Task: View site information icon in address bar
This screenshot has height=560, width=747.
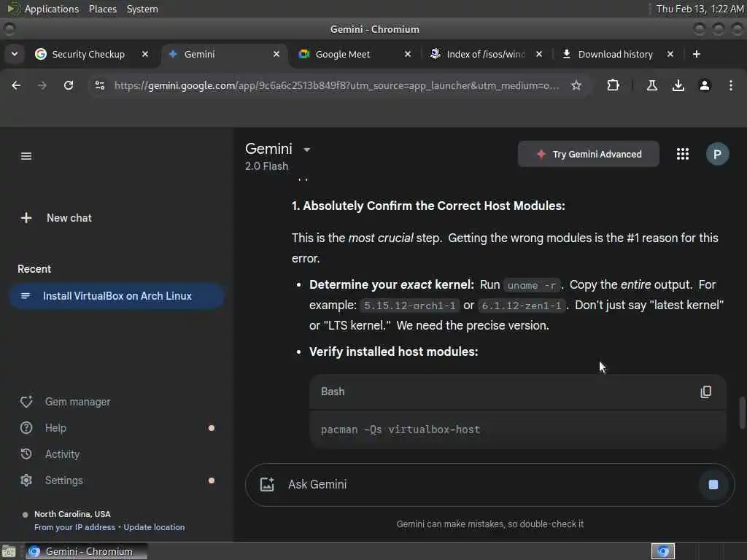Action: pos(99,85)
